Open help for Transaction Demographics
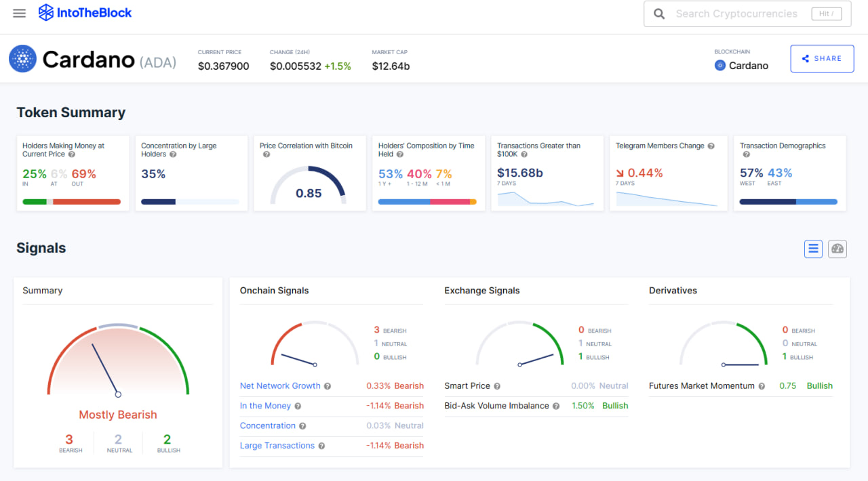Screen dimensions: 868x481 coord(747,154)
